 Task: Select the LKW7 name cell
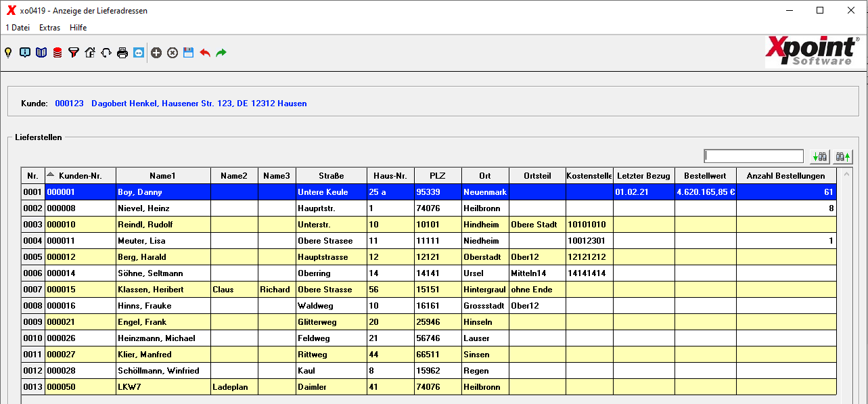point(163,387)
